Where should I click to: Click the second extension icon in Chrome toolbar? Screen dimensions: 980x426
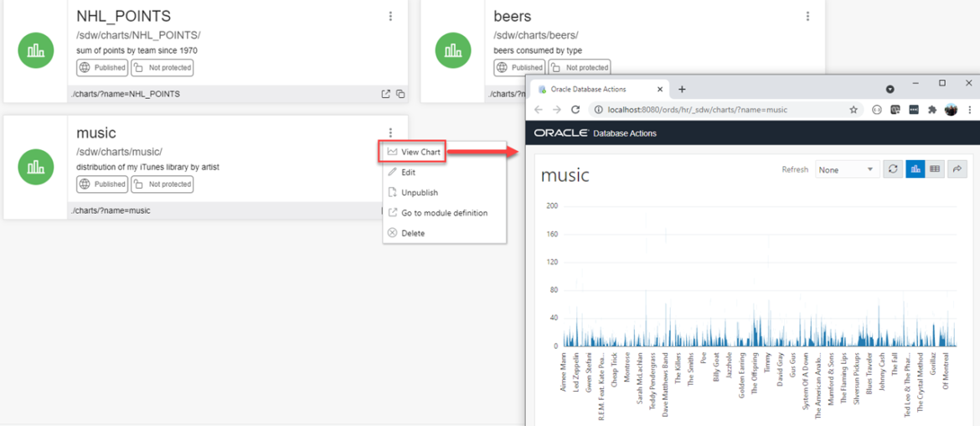(895, 110)
